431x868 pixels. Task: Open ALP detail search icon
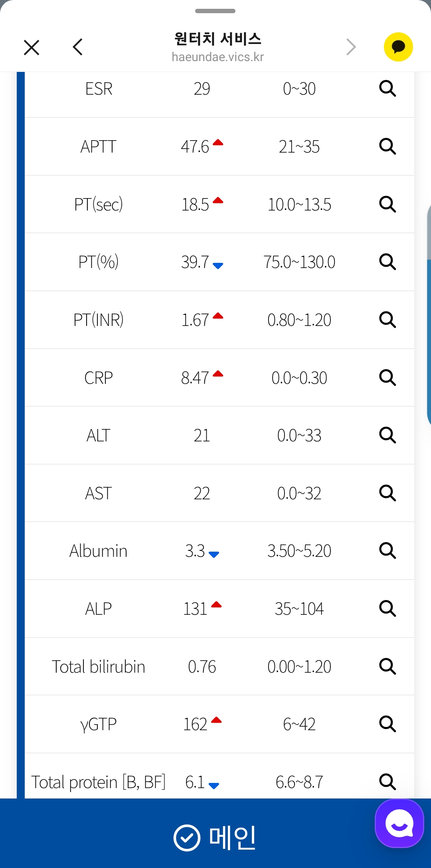(x=388, y=608)
